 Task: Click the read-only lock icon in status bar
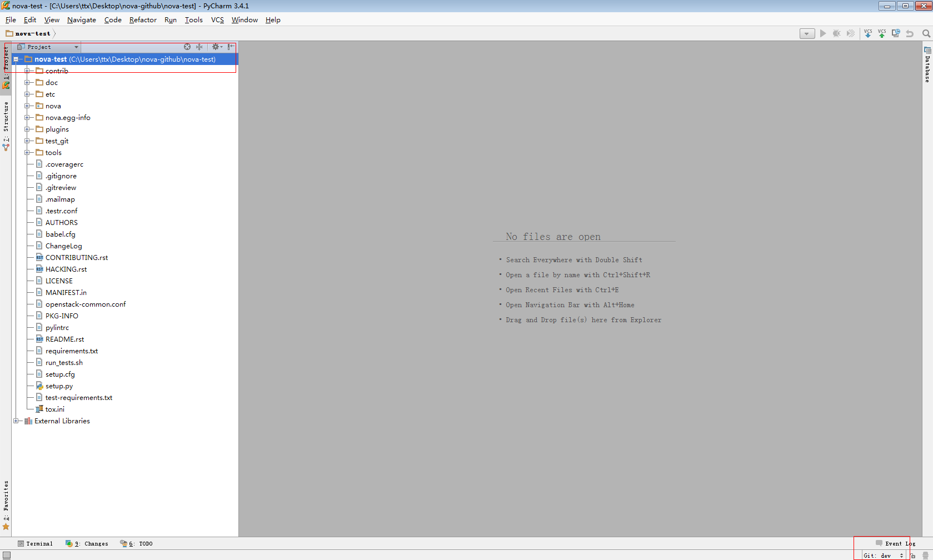coord(913,556)
